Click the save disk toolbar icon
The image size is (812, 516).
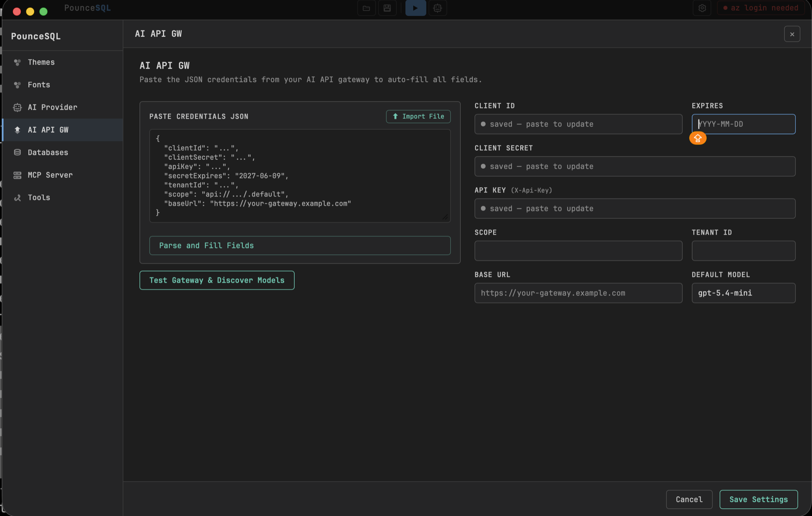tap(387, 8)
